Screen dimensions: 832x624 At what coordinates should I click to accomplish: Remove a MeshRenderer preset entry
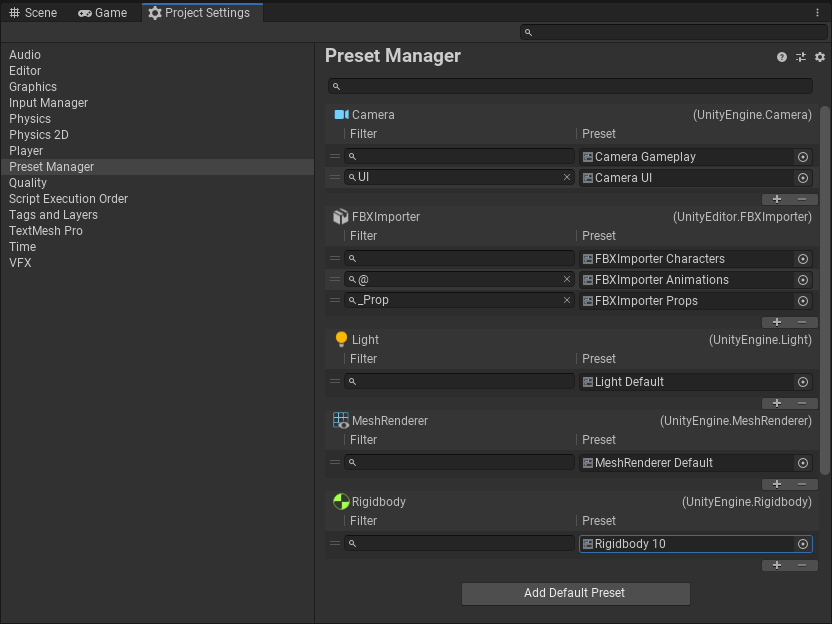[802, 484]
